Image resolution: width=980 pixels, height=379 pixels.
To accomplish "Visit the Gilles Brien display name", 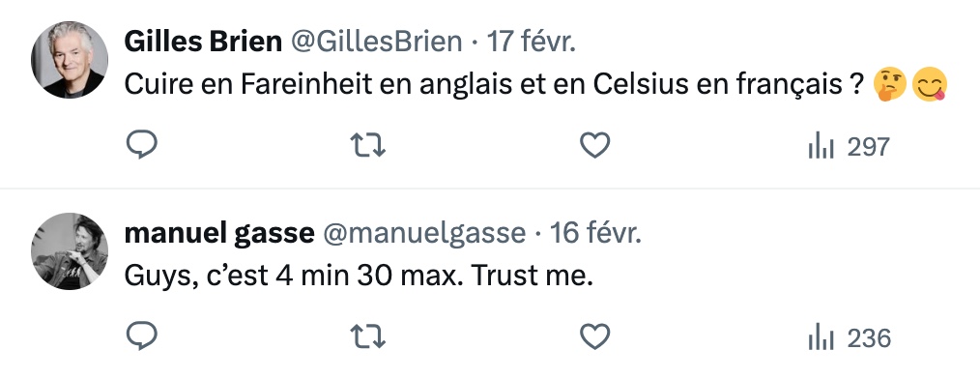I will click(x=203, y=42).
